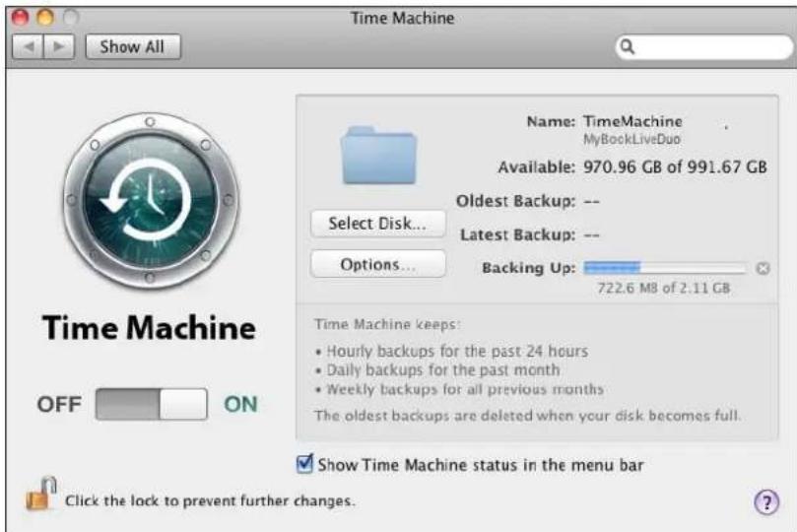The image size is (797, 532).
Task: Click the disk name TimeMachine
Action: 632,121
